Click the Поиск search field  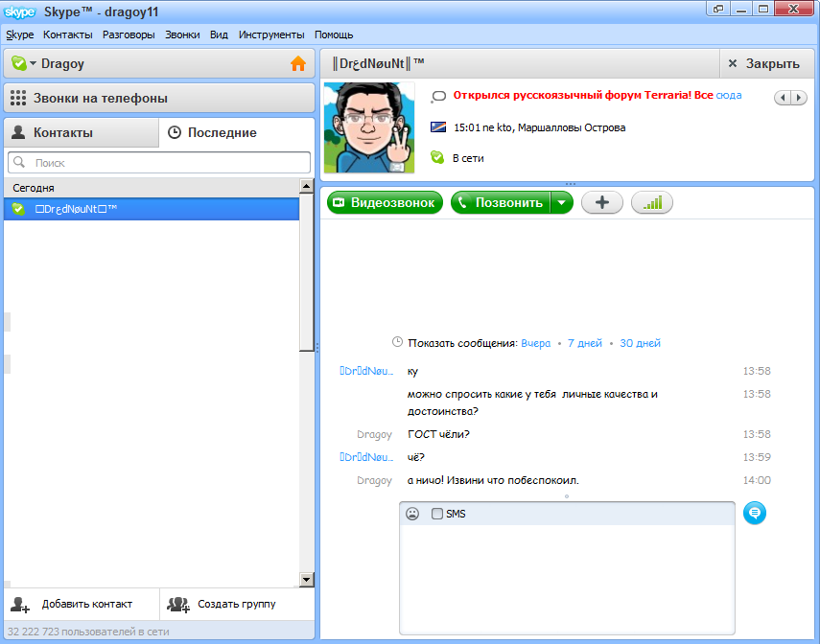pyautogui.click(x=159, y=163)
